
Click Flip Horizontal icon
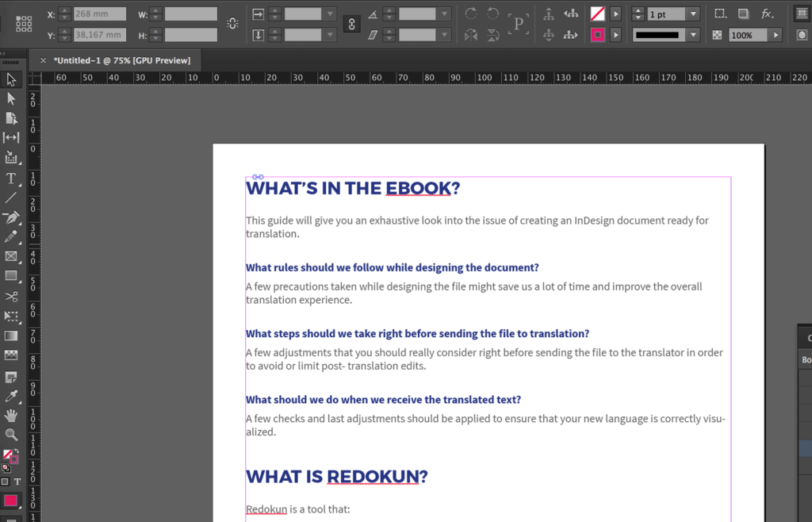471,35
